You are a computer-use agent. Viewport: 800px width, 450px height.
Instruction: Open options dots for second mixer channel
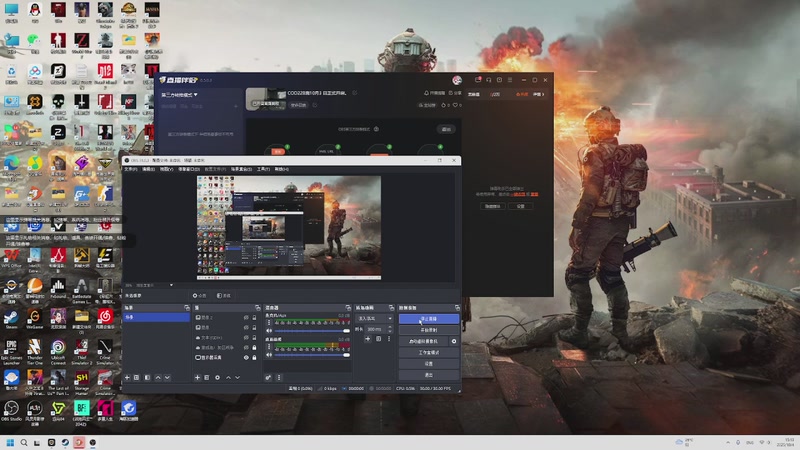point(269,347)
